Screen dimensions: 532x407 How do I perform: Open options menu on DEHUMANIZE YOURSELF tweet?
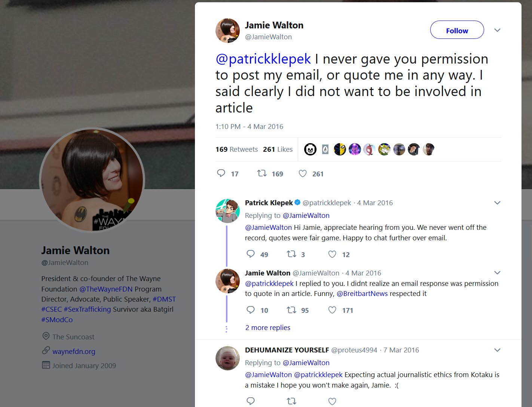[497, 350]
